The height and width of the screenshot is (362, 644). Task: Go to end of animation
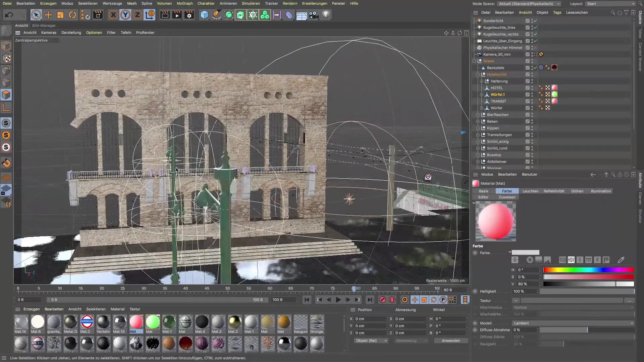click(370, 300)
